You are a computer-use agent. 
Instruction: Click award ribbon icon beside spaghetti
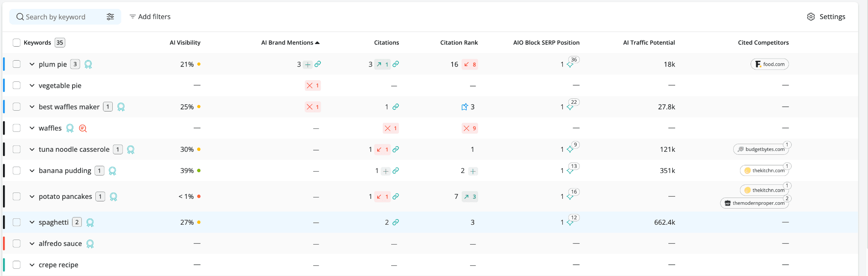90,223
